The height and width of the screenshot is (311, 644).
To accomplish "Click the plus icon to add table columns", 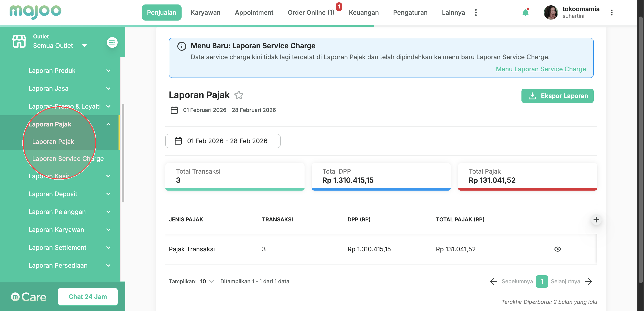I will (596, 220).
